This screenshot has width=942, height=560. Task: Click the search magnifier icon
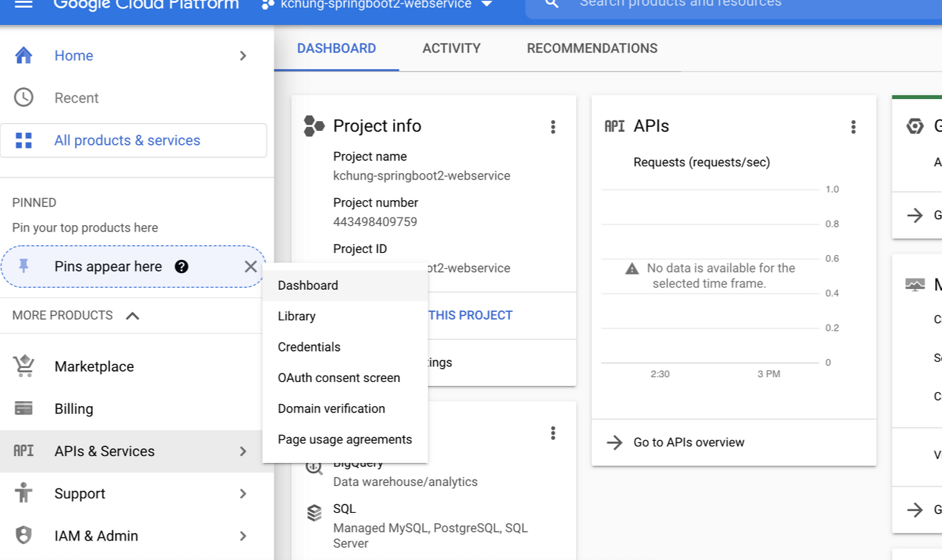(x=552, y=4)
